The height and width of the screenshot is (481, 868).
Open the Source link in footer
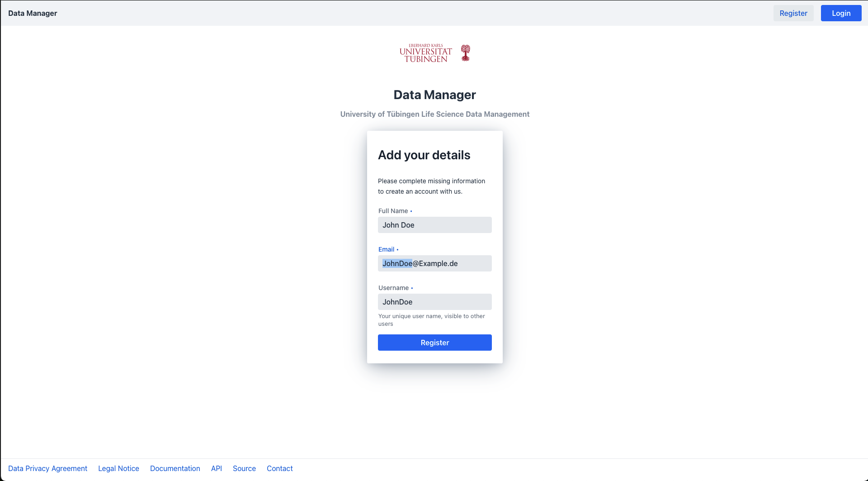click(x=244, y=468)
